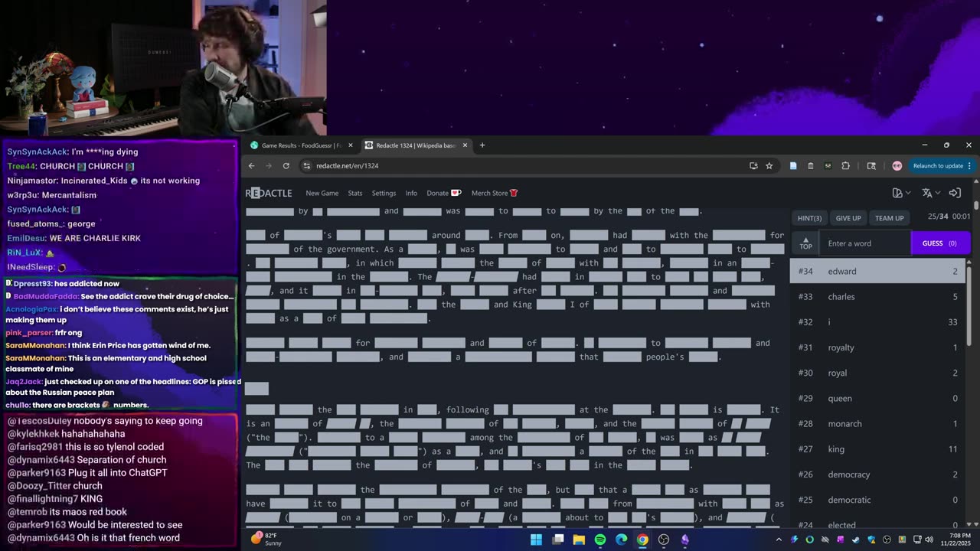Switch to the Game Results FoodGuessr tab
The image size is (980, 551).
301,145
